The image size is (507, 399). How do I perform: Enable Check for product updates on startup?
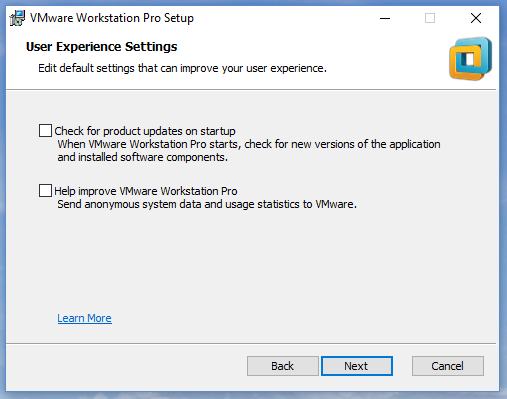point(45,131)
